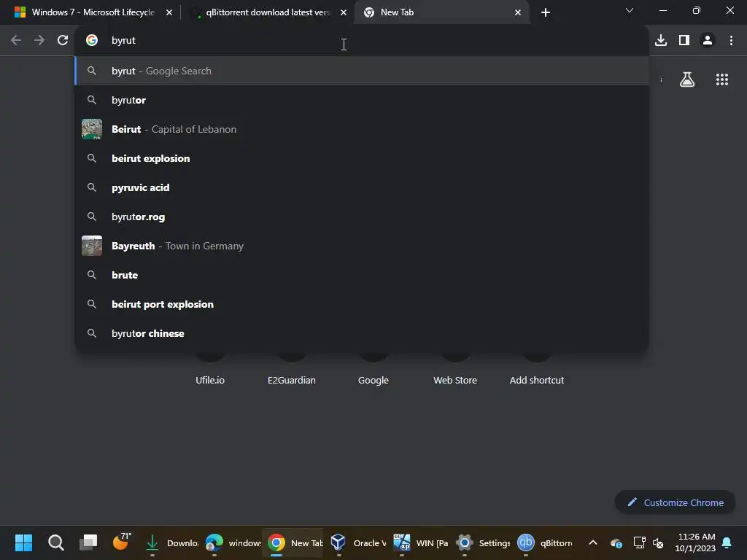The height and width of the screenshot is (560, 747).
Task: Open the Google apps grid
Action: pos(722,79)
